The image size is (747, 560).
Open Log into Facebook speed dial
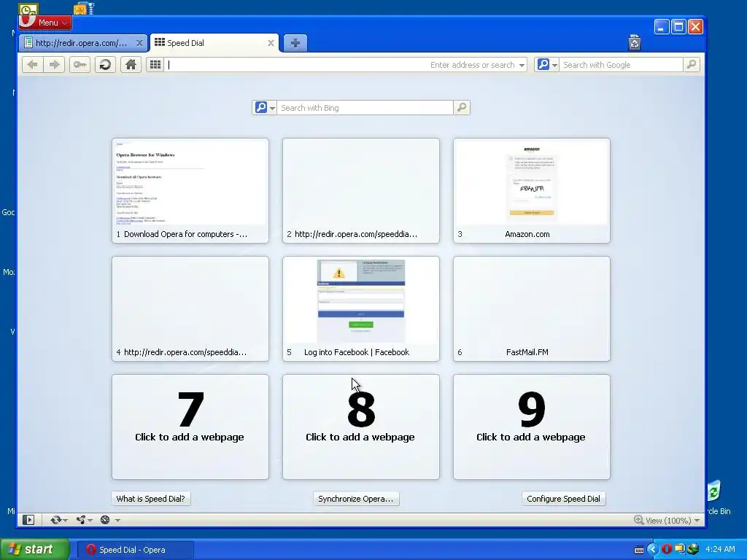tap(360, 308)
